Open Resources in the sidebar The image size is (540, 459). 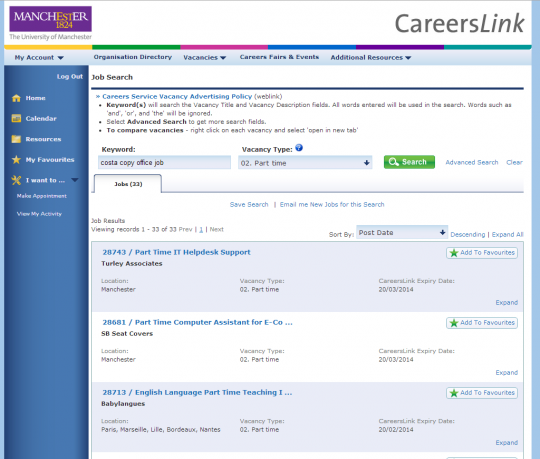(43, 139)
